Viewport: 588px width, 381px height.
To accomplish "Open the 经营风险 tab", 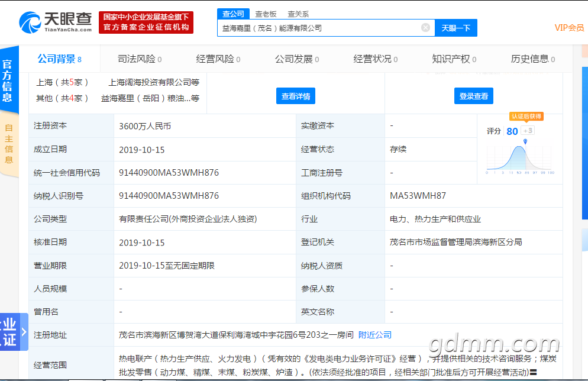I will coord(218,59).
